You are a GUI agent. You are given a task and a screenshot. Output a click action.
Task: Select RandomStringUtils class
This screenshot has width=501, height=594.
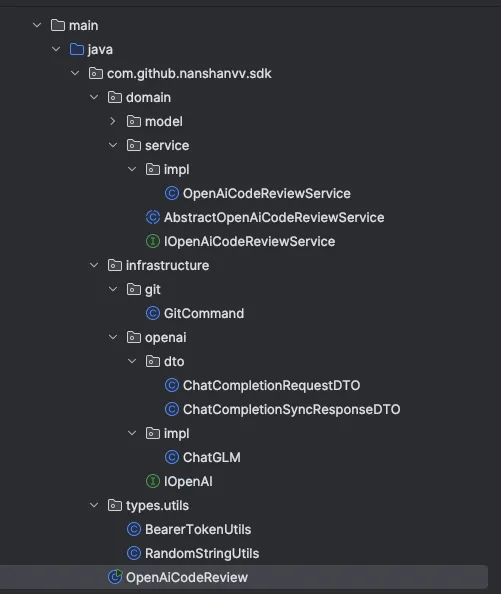tap(202, 553)
